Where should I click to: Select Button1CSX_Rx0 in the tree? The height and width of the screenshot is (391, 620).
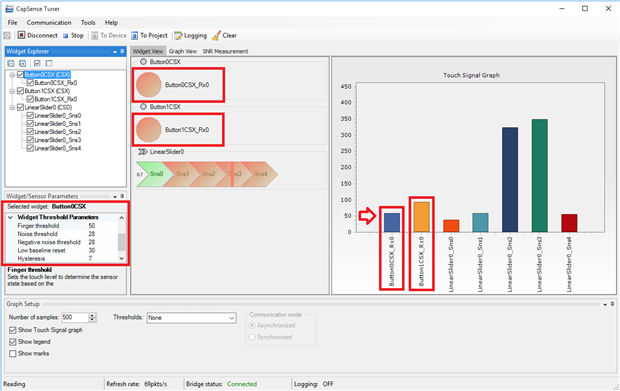[56, 99]
